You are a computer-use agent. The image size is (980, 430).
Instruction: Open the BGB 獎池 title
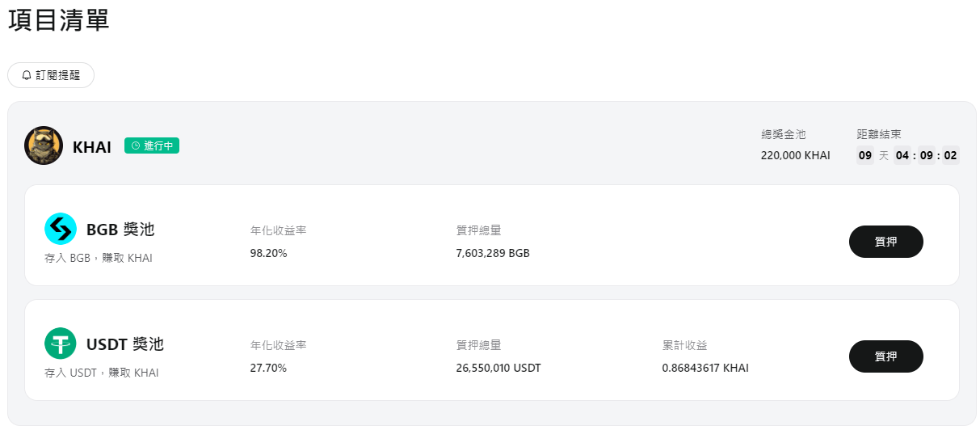pyautogui.click(x=120, y=230)
